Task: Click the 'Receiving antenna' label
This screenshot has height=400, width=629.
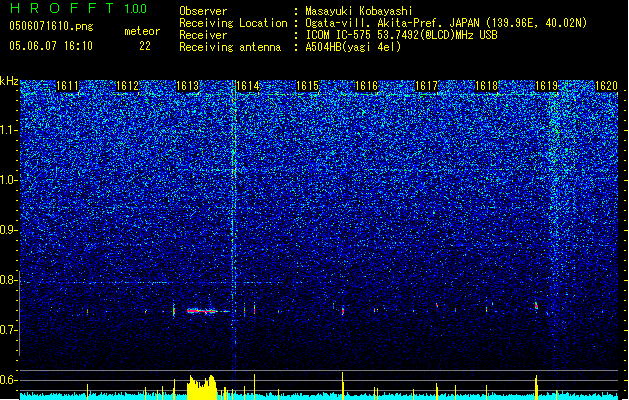Action: (x=230, y=47)
